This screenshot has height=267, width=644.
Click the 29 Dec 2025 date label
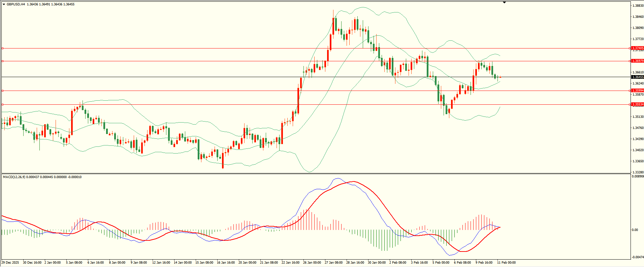(x=10, y=263)
